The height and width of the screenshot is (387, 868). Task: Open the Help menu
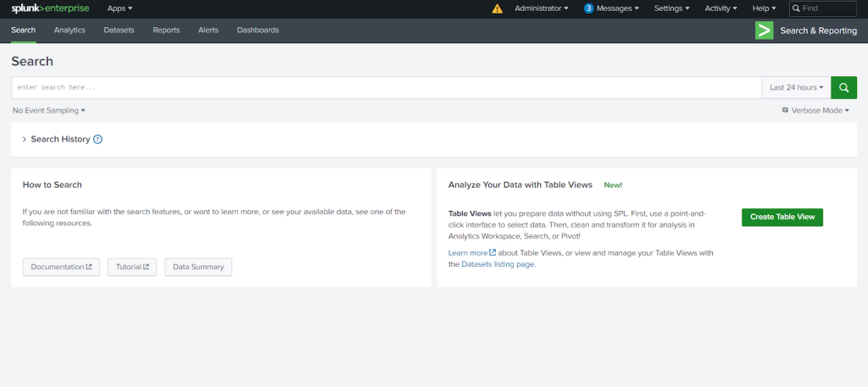click(x=764, y=8)
